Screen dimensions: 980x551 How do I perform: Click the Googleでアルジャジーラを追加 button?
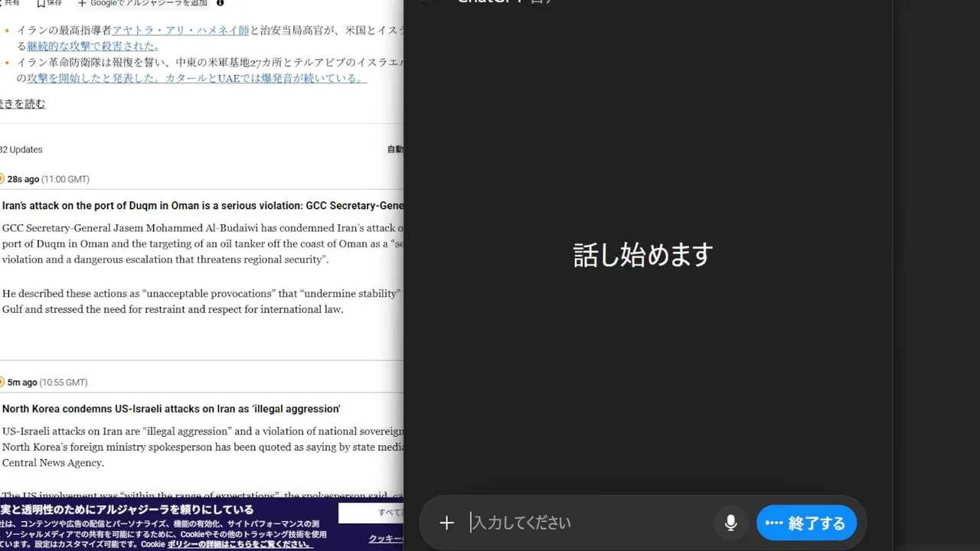[142, 3]
